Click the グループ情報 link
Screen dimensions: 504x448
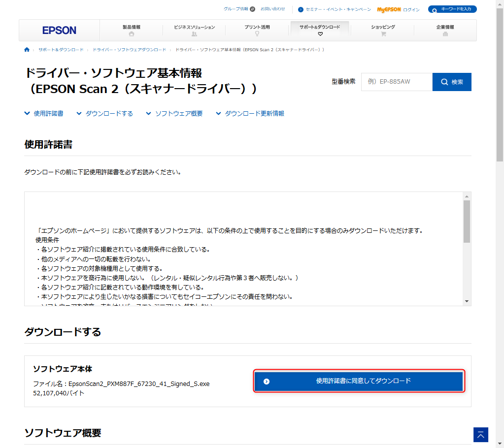(x=236, y=9)
